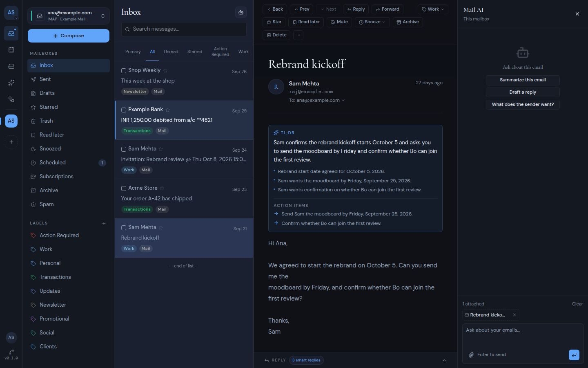Send the AI question with enter button

point(574,355)
